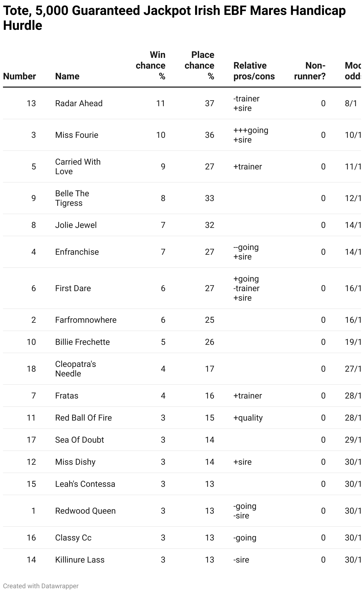Click the Relative pros/cons column header
Image resolution: width=364 pixels, height=593 pixels.
click(x=254, y=71)
